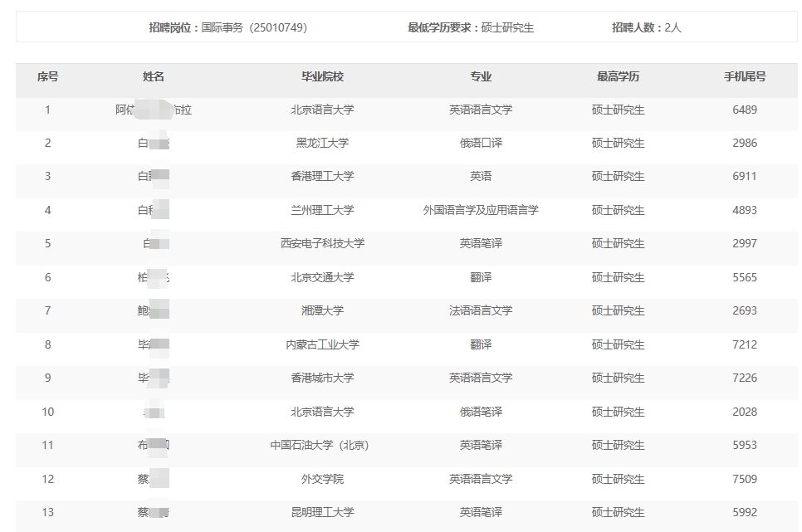This screenshot has width=802, height=532.
Task: Select the 法语语言文学 cell
Action: point(481,310)
